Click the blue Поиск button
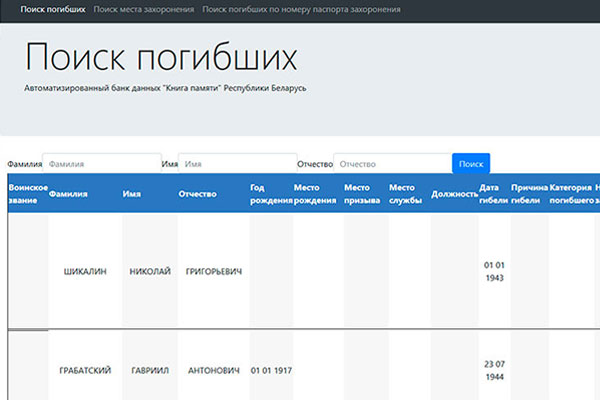600x400 pixels. click(x=471, y=164)
